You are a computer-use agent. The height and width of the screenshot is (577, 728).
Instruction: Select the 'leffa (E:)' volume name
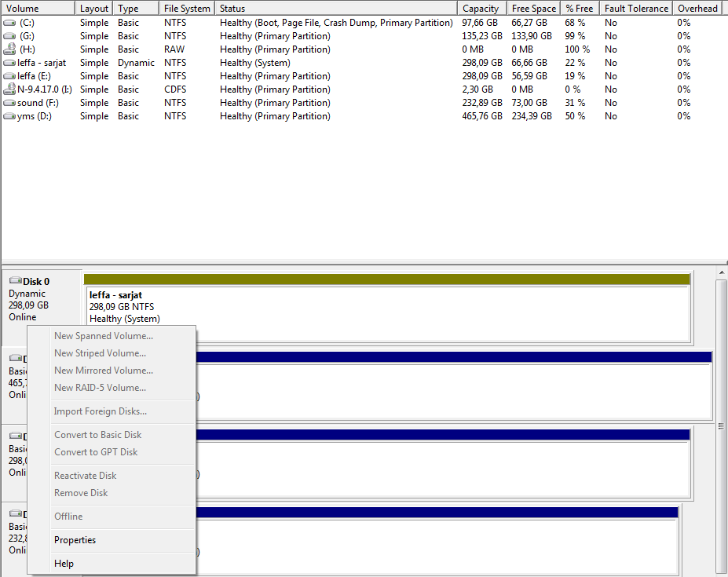pos(34,76)
